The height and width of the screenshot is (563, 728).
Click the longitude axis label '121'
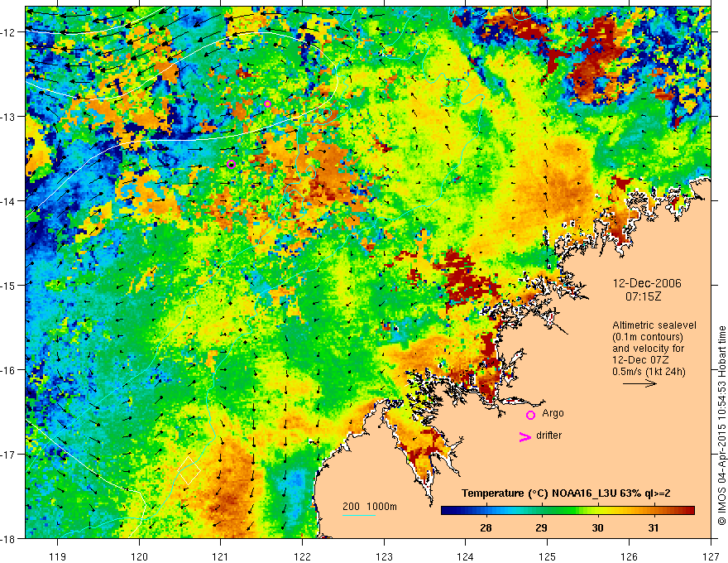tap(221, 557)
